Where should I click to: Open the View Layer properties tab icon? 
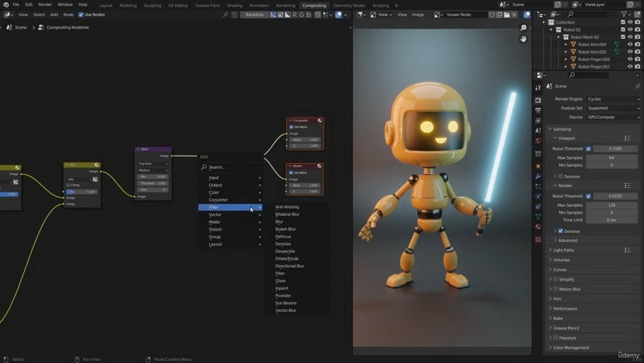538,121
